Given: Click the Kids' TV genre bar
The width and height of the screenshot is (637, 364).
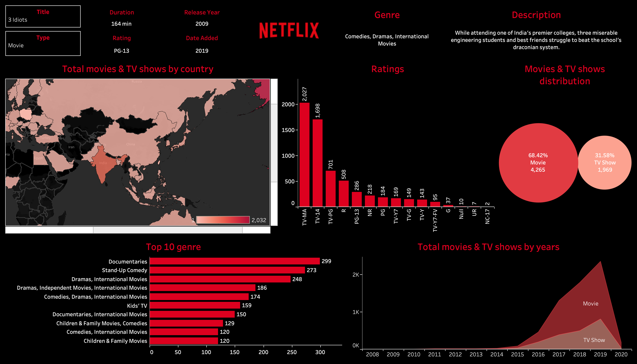Looking at the screenshot, I should click(195, 305).
